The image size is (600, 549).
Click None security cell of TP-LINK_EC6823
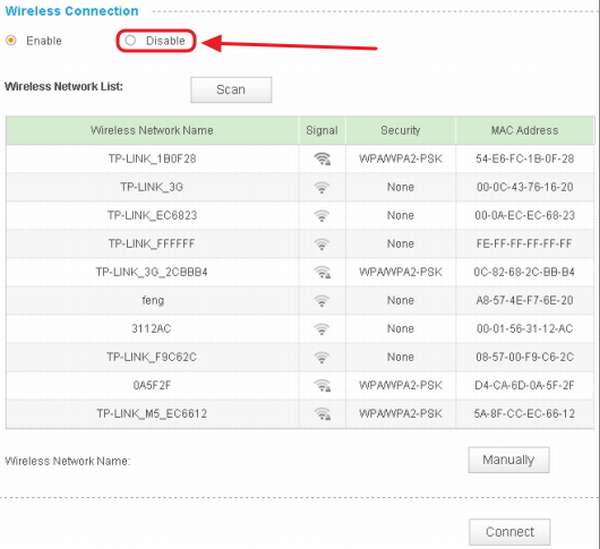click(x=401, y=215)
